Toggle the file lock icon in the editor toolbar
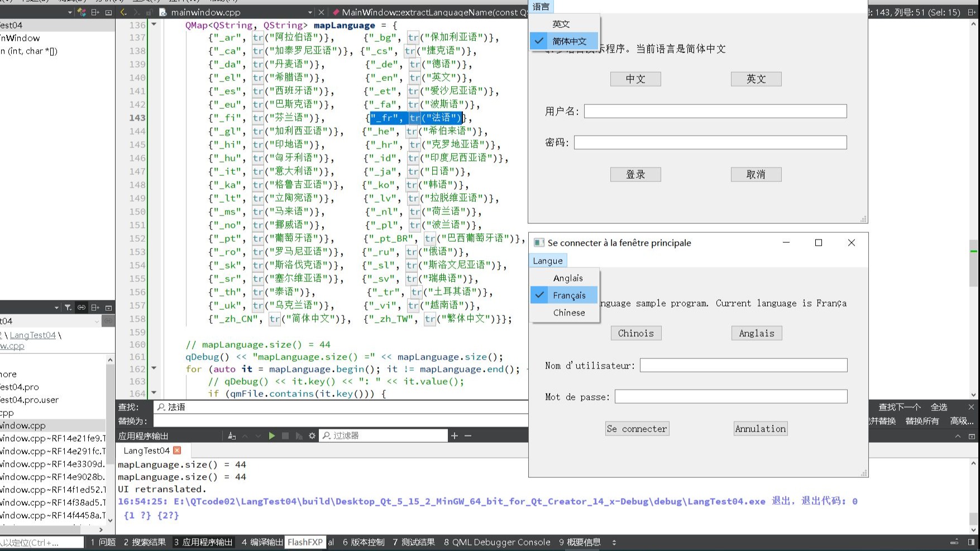The width and height of the screenshot is (980, 551). 149,12
